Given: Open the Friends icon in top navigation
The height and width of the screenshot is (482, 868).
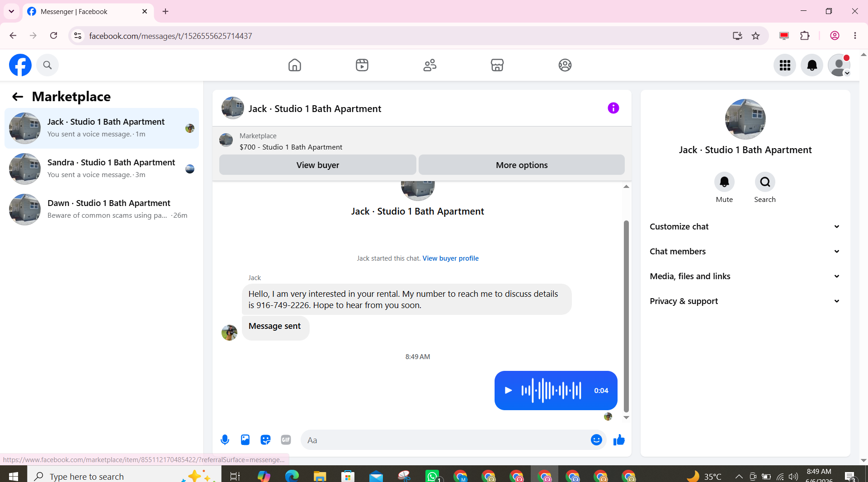Looking at the screenshot, I should click(430, 65).
